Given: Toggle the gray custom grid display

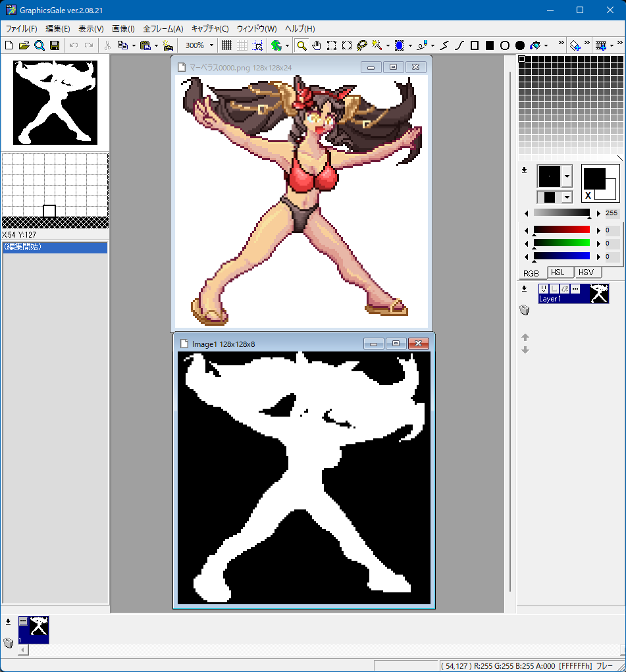Looking at the screenshot, I should tap(242, 45).
